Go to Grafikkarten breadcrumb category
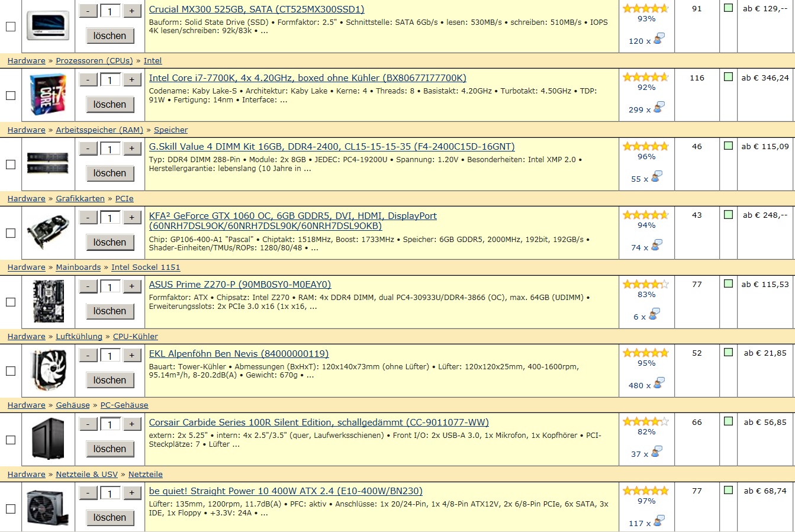The width and height of the screenshot is (795, 532). [80, 198]
